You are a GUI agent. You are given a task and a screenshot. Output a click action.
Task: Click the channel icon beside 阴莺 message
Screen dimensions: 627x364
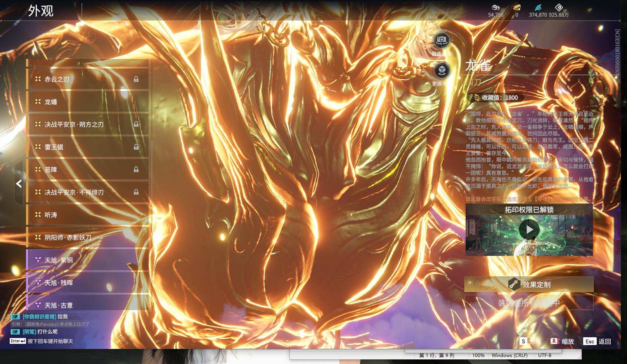(15, 332)
